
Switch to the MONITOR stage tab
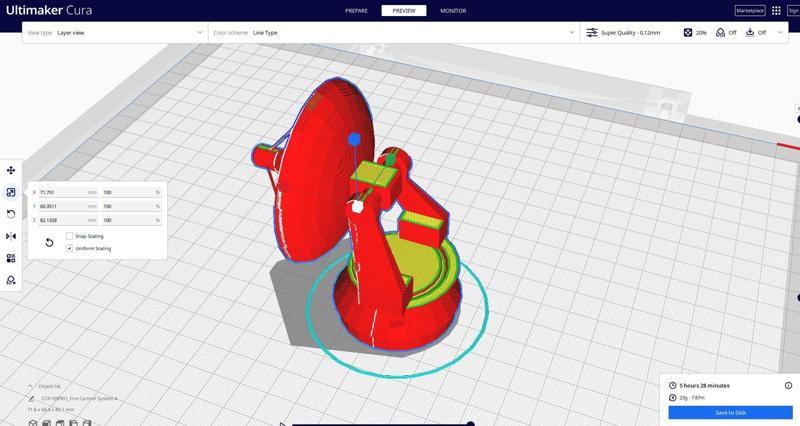click(453, 11)
